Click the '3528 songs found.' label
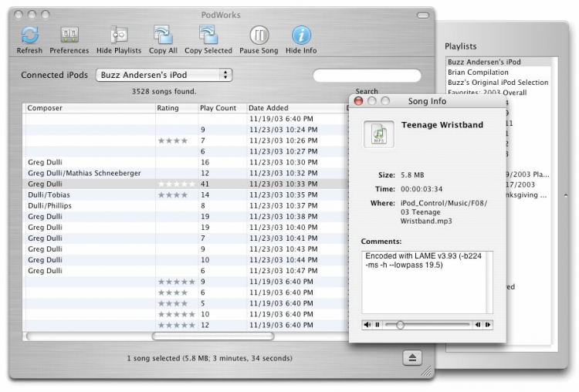The width and height of the screenshot is (579, 392). pos(164,91)
